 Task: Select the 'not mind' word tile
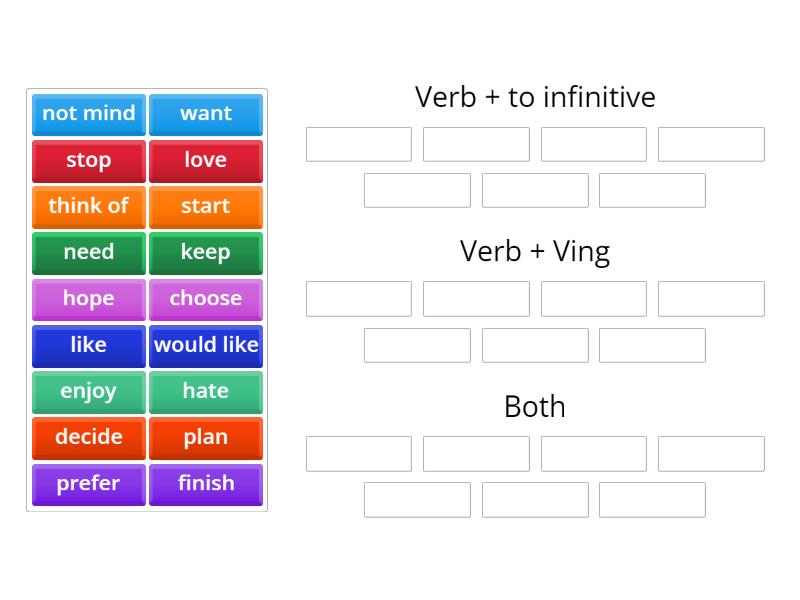[88, 114]
